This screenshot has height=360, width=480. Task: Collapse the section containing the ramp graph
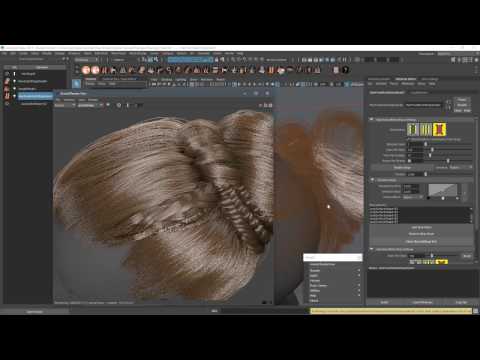coord(372,180)
